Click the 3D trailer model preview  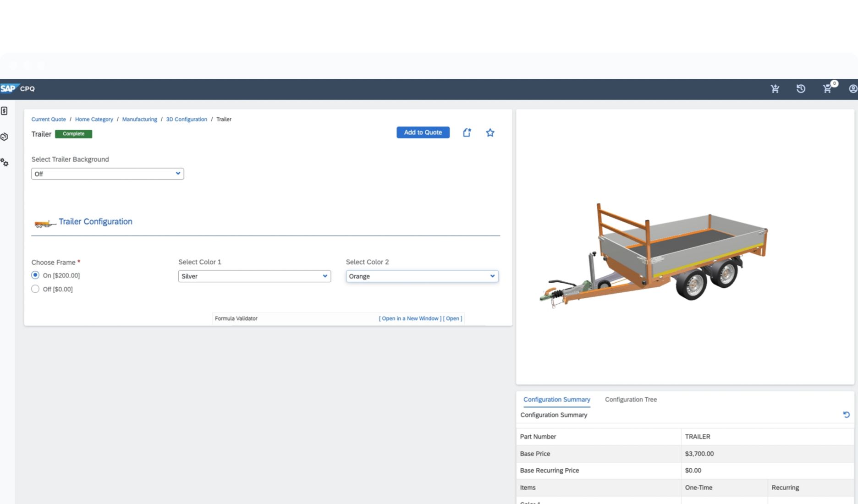coord(655,257)
